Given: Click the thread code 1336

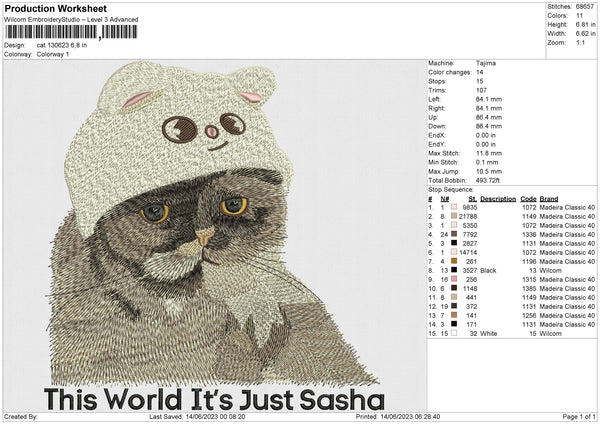Looking at the screenshot, I should tap(529, 235).
